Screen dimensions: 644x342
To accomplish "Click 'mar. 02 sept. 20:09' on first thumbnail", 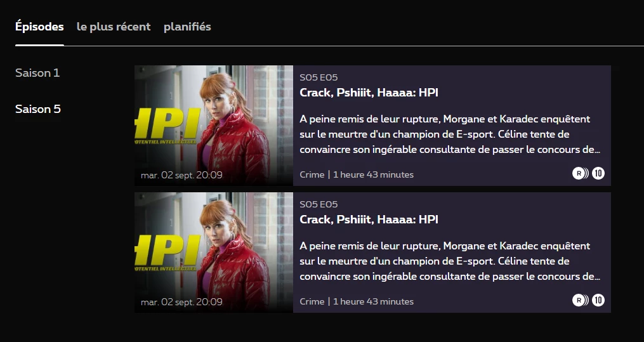I will (181, 175).
